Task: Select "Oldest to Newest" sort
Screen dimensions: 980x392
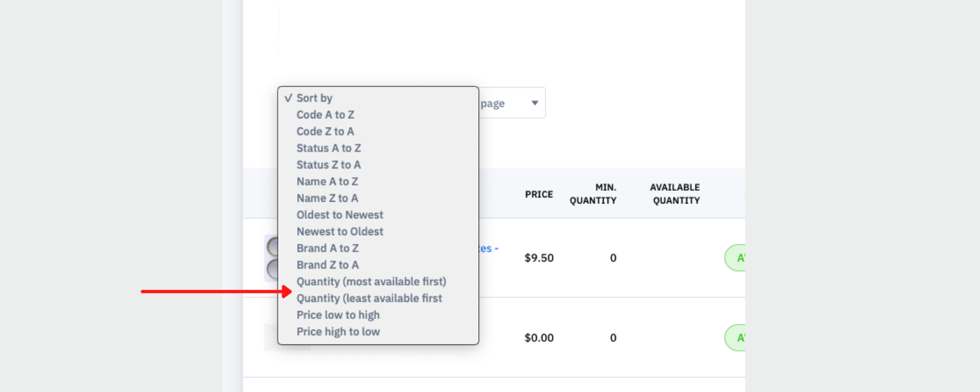Action: 340,215
